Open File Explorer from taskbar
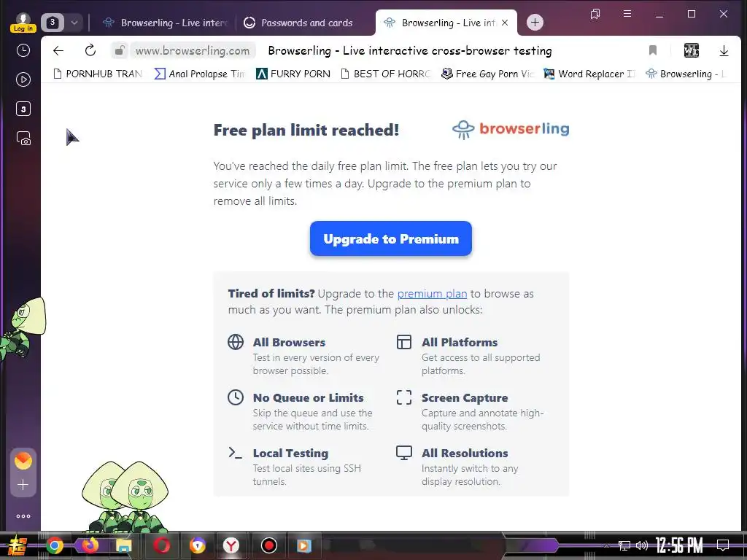 coord(124,545)
